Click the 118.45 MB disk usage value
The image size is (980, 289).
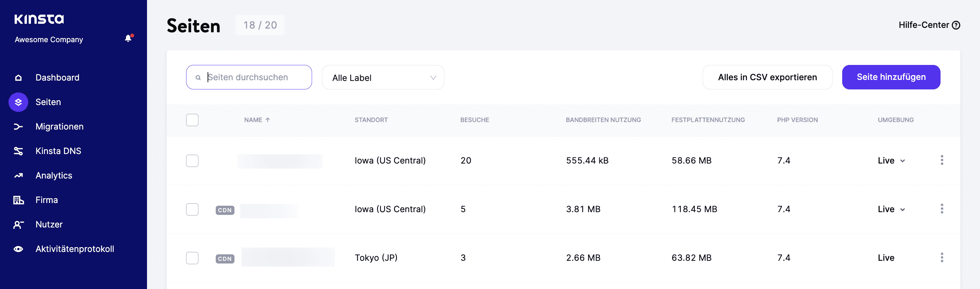pos(694,209)
